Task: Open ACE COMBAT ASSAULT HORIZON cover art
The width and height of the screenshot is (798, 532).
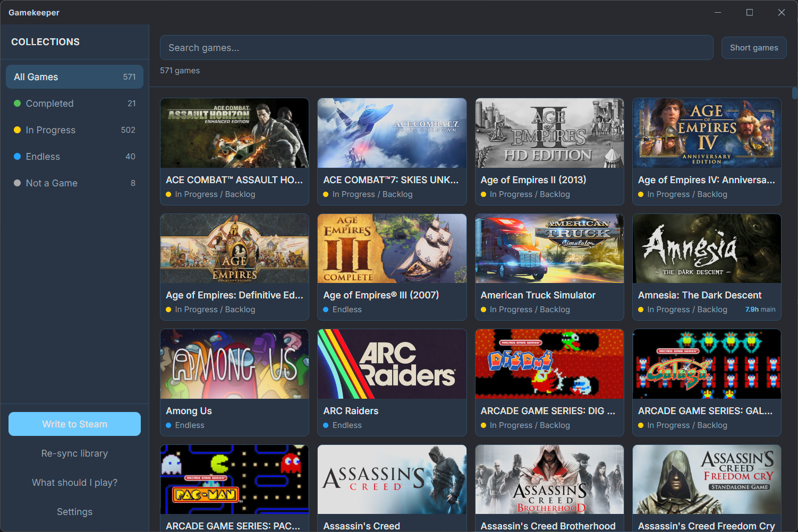Action: point(234,133)
